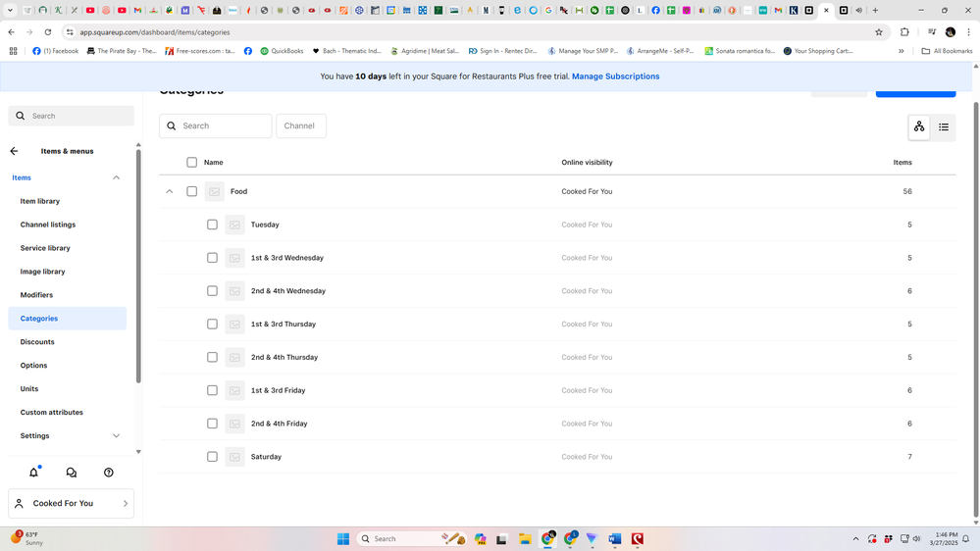This screenshot has width=980, height=551.
Task: Switch to the flat list view icon
Action: click(x=943, y=126)
